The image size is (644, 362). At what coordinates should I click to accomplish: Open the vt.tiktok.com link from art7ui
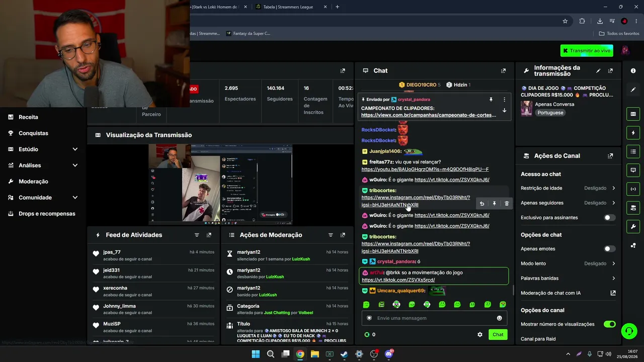[398, 280]
